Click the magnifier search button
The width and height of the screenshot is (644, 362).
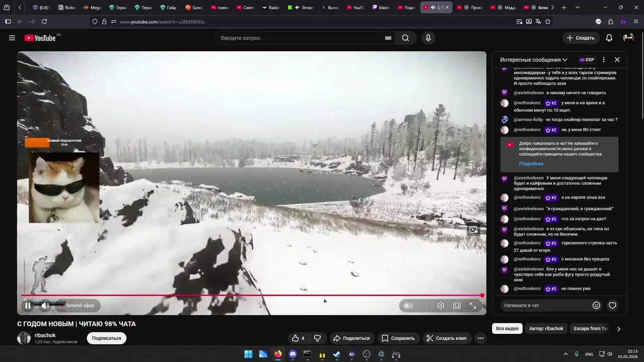406,38
